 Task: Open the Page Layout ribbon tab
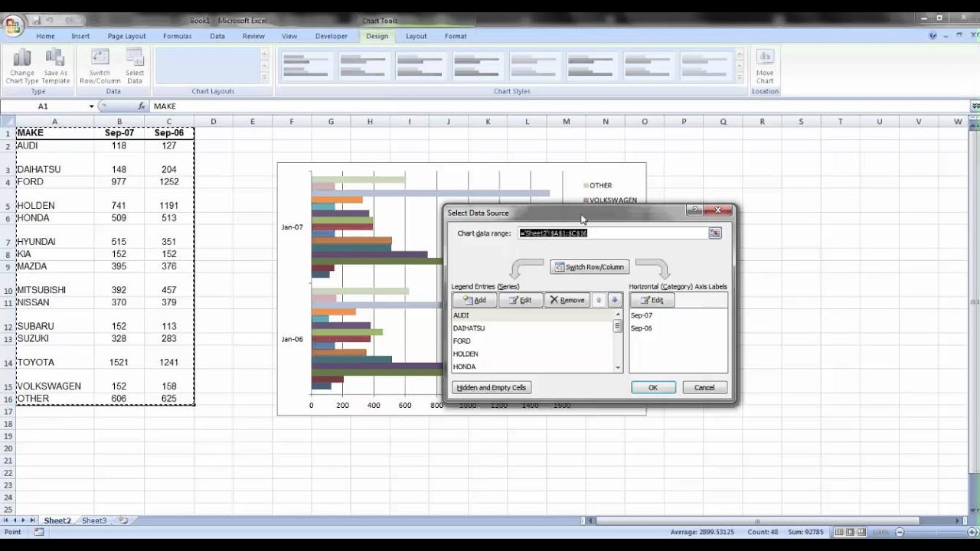[126, 36]
